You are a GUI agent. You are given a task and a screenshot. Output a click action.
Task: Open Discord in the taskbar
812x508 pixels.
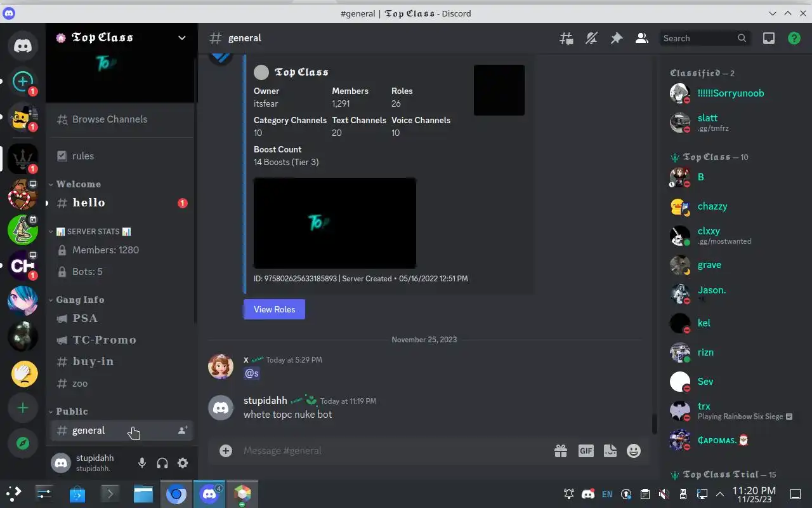pyautogui.click(x=210, y=494)
